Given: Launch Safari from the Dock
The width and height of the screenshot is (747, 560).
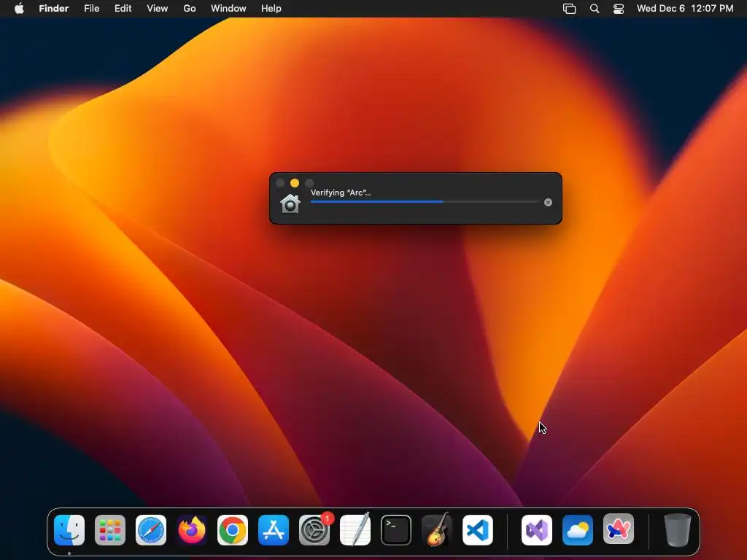Looking at the screenshot, I should point(151,530).
